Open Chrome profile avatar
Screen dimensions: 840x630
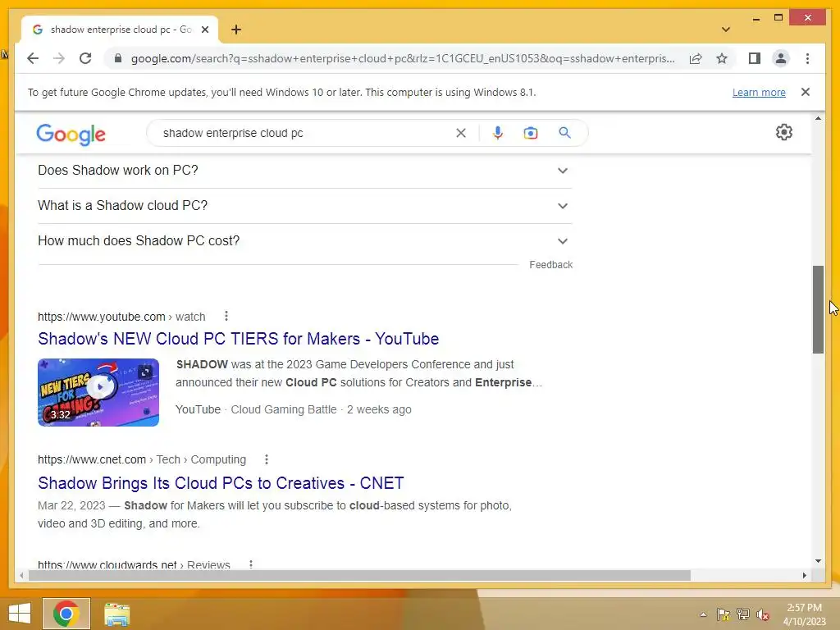pos(781,58)
